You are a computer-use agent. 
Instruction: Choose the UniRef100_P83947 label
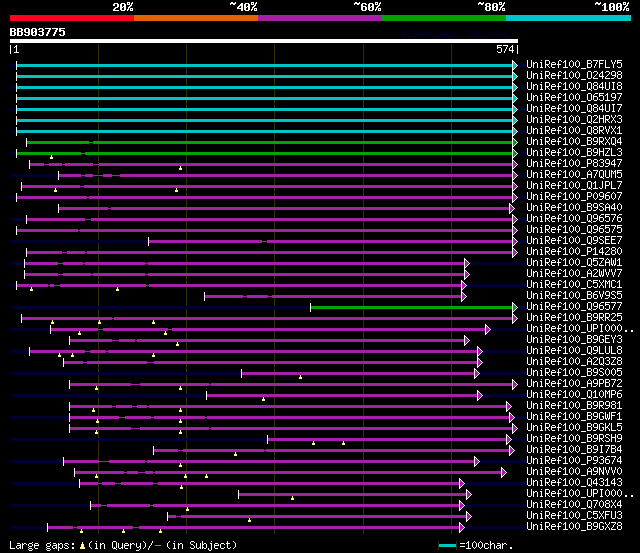point(574,163)
